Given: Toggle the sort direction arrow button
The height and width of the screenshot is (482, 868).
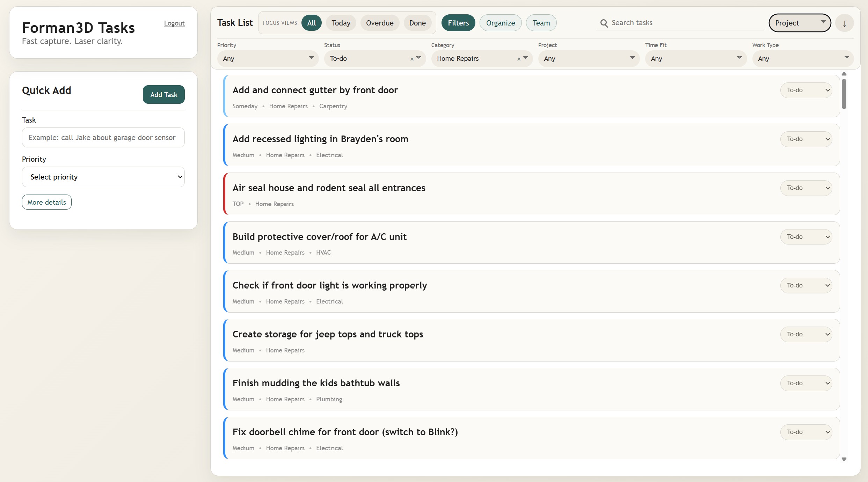Looking at the screenshot, I should [x=844, y=23].
